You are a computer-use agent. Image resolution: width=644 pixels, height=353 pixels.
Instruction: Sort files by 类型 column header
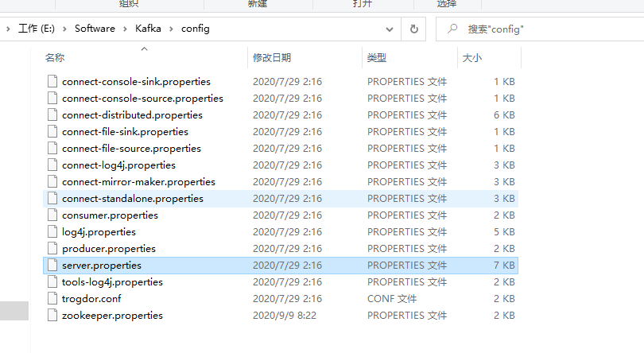tap(377, 57)
